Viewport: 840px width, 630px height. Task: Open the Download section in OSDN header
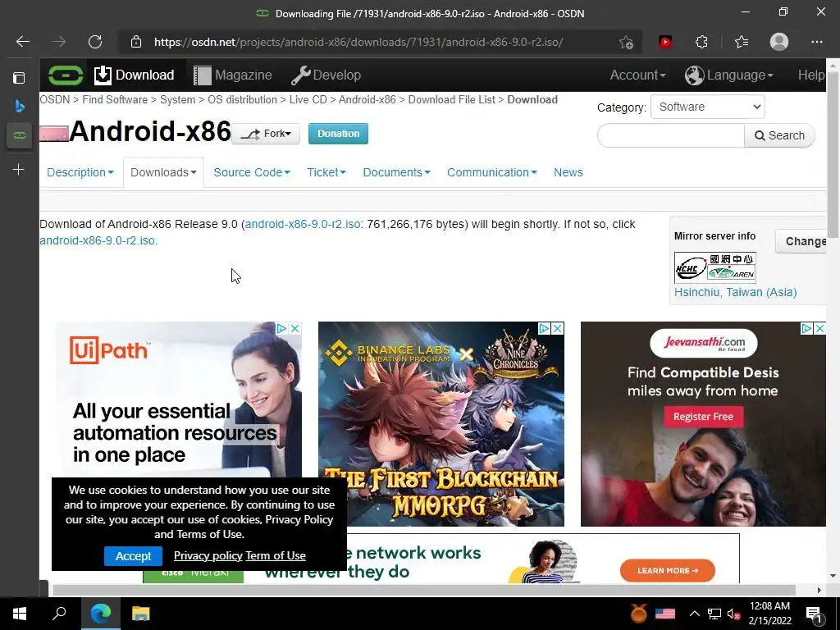tap(134, 75)
